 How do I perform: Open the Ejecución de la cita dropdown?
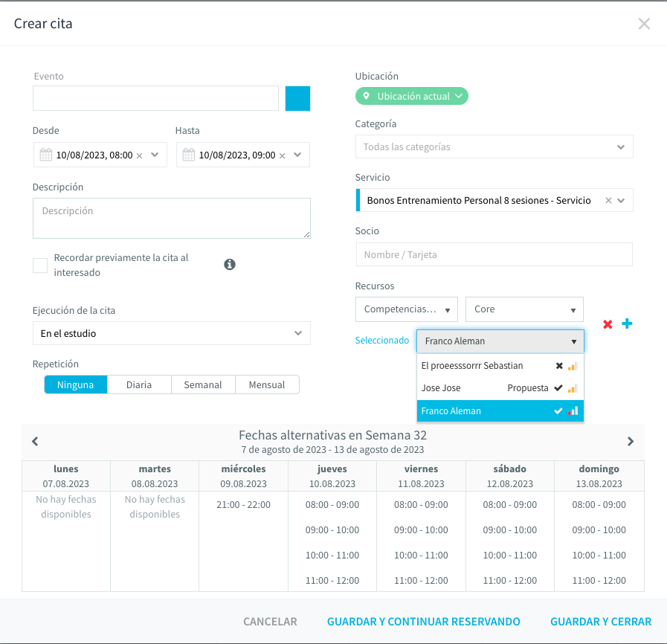pos(172,333)
